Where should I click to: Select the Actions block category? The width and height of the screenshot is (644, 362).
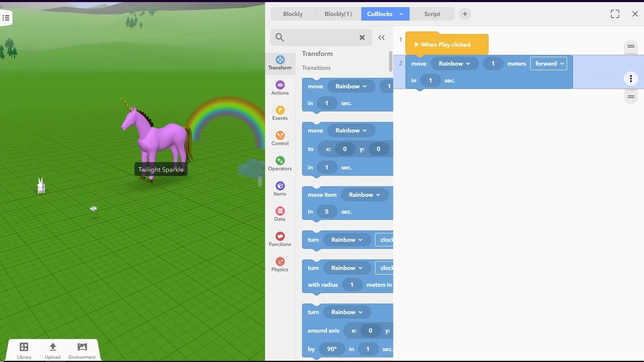(280, 88)
